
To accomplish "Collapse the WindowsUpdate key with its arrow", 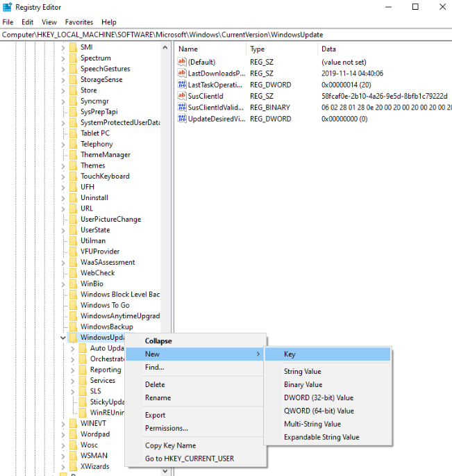I will (63, 338).
